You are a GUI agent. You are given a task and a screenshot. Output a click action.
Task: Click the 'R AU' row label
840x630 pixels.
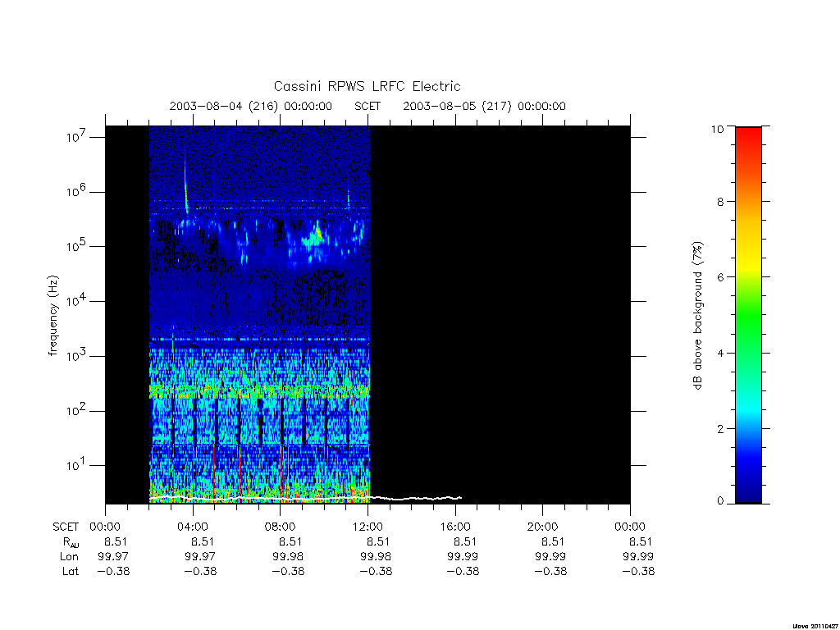click(71, 542)
